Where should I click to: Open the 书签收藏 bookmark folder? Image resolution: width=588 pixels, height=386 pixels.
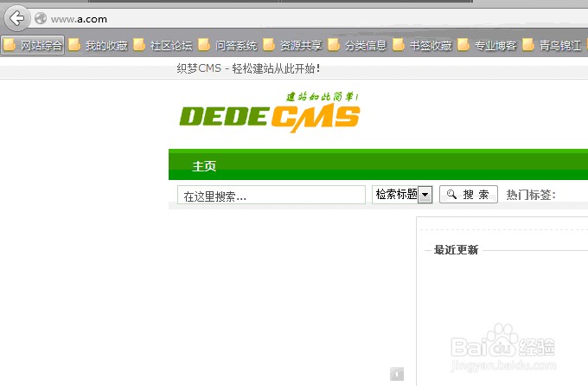pyautogui.click(x=423, y=45)
